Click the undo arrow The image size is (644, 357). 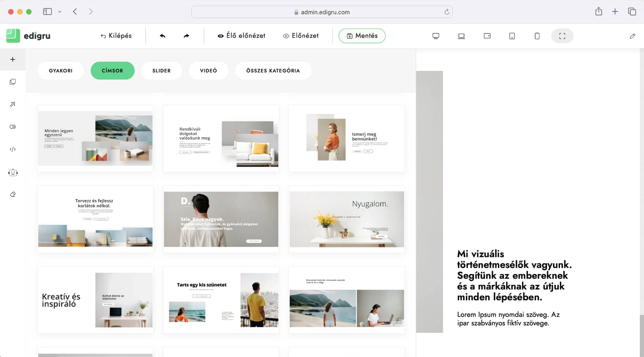tap(162, 36)
